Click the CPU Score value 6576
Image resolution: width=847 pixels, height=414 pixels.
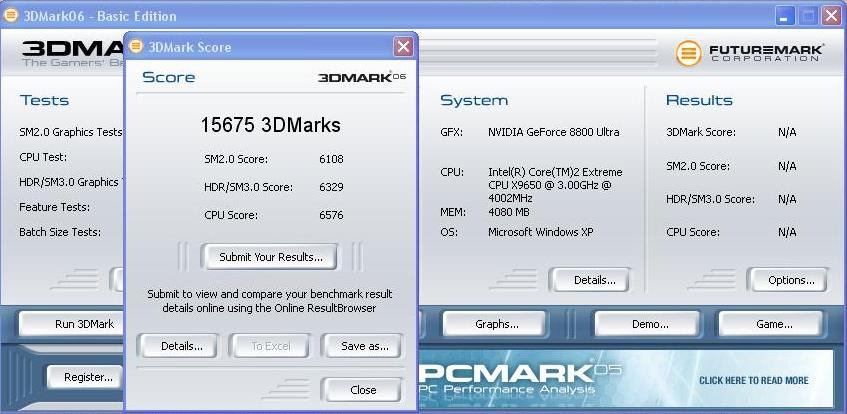click(331, 215)
